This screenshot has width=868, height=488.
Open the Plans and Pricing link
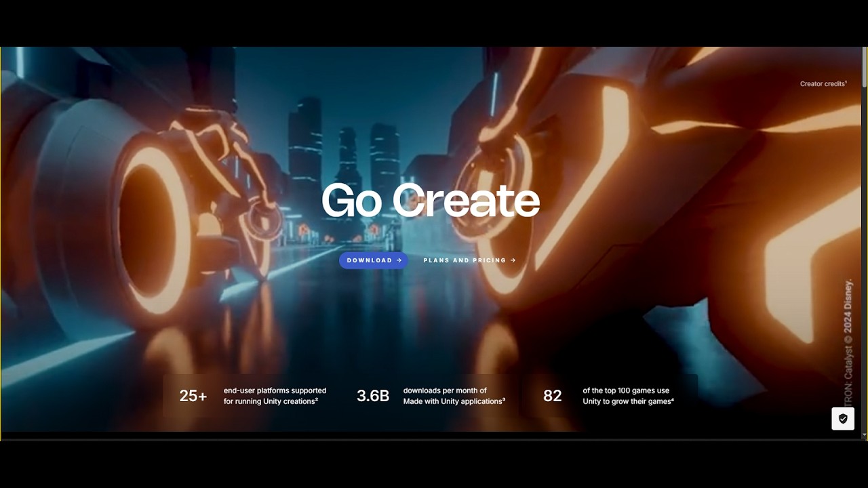pyautogui.click(x=469, y=260)
